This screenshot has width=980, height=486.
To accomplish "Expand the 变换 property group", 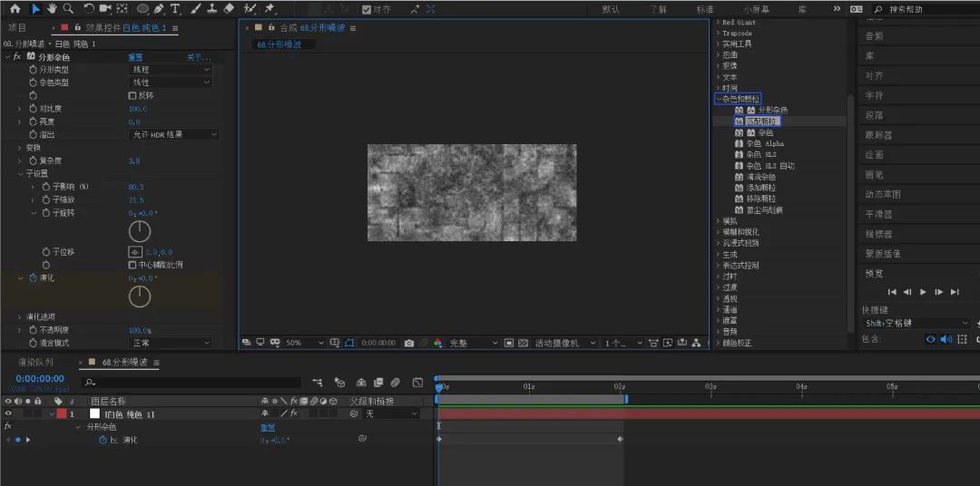I will click(x=20, y=148).
